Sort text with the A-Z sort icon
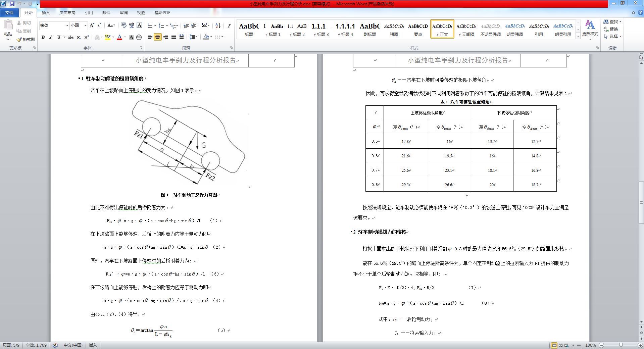 tap(218, 26)
